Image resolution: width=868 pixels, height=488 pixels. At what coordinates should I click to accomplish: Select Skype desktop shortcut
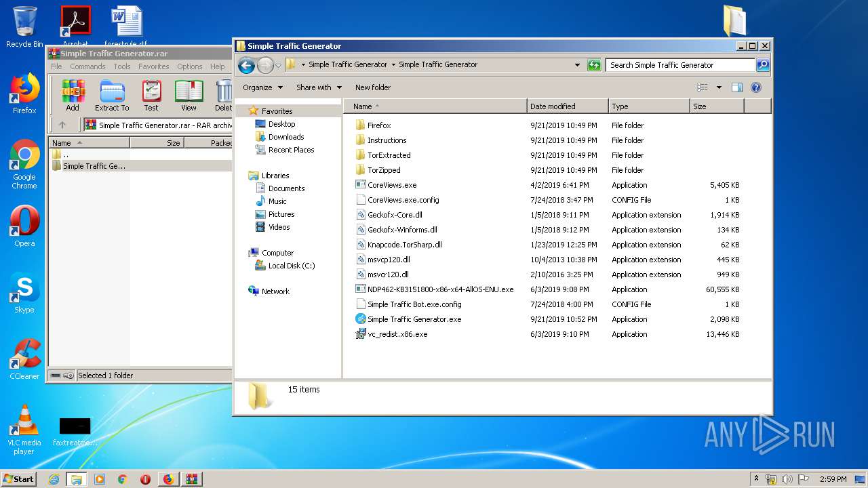[24, 293]
